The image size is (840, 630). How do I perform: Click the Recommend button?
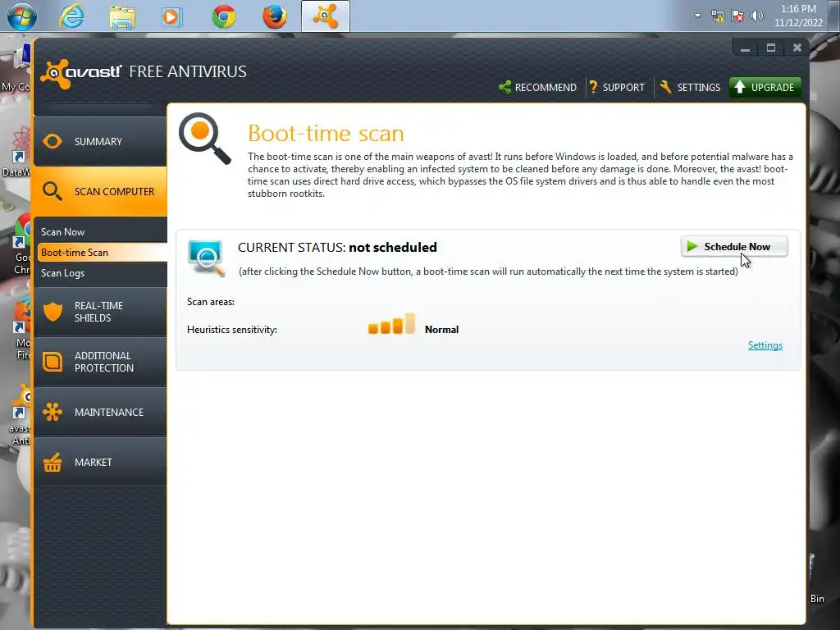(x=538, y=87)
